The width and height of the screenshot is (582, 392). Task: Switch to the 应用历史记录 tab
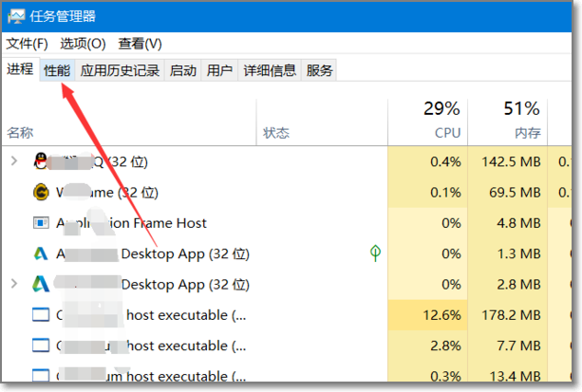click(120, 70)
